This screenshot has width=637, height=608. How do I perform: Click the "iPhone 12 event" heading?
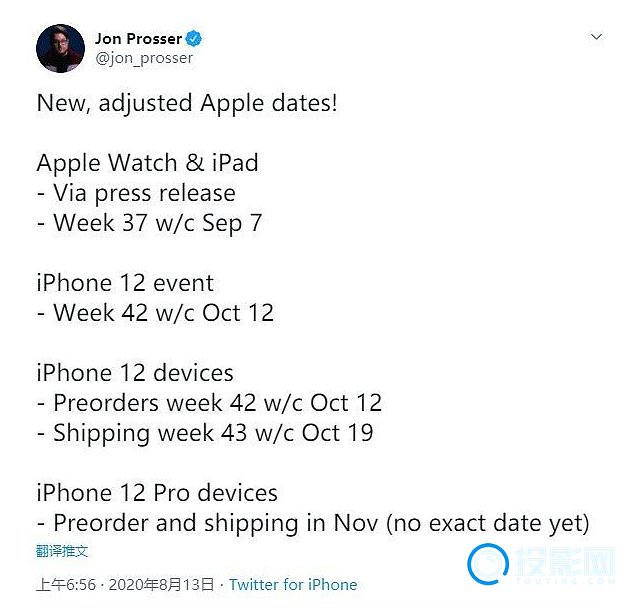[125, 283]
